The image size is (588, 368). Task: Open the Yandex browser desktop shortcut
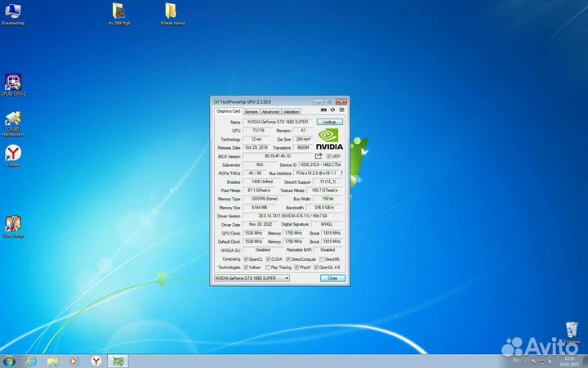click(13, 155)
